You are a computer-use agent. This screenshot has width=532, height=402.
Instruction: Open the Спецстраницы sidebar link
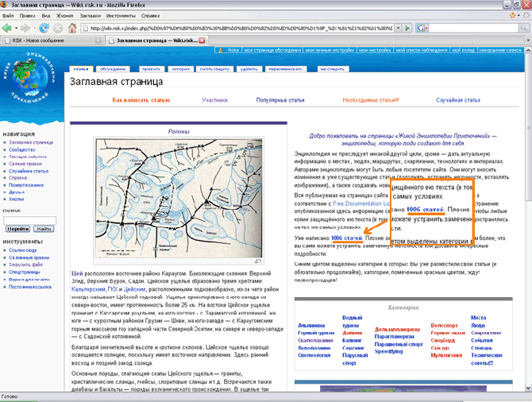25,272
